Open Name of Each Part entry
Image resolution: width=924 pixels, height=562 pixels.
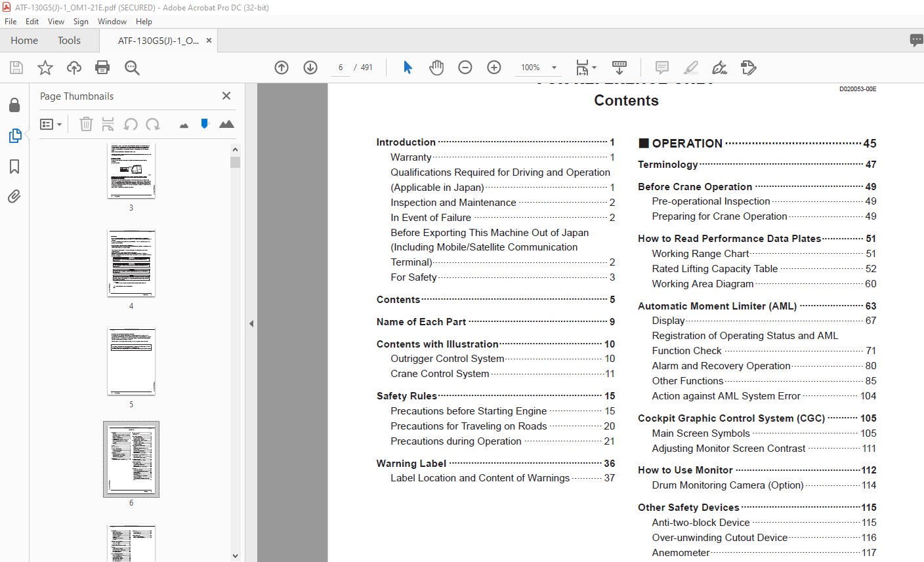pyautogui.click(x=495, y=322)
